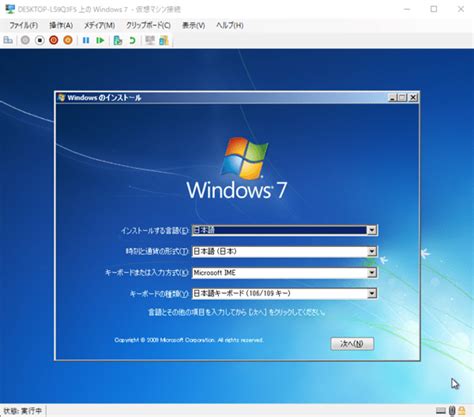Click the 時刻と通貨の形式(T) label
Viewport: 474px width, 417px height.
pos(157,251)
